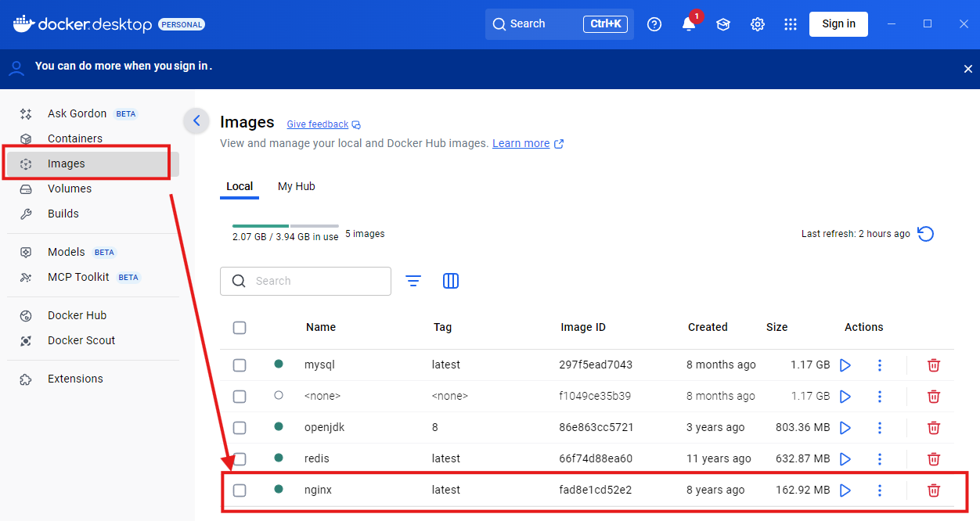Sort by Created column header
The height and width of the screenshot is (521, 980).
(708, 328)
